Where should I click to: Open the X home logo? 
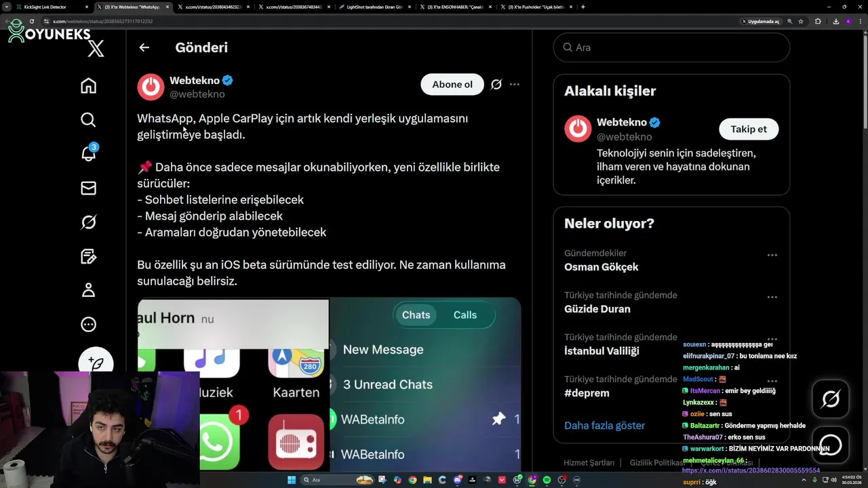[x=96, y=48]
